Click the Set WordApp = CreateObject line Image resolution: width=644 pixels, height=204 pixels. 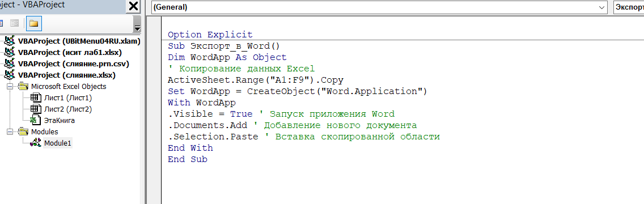pos(298,91)
